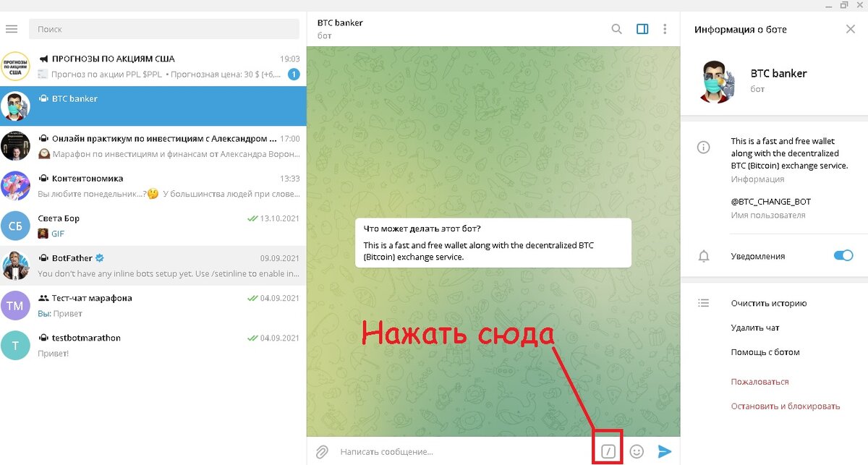The width and height of the screenshot is (868, 465).
Task: Open bot commands slash button
Action: 609,452
